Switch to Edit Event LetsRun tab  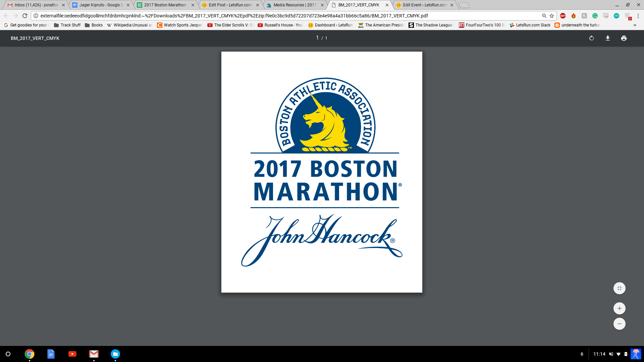(x=424, y=5)
